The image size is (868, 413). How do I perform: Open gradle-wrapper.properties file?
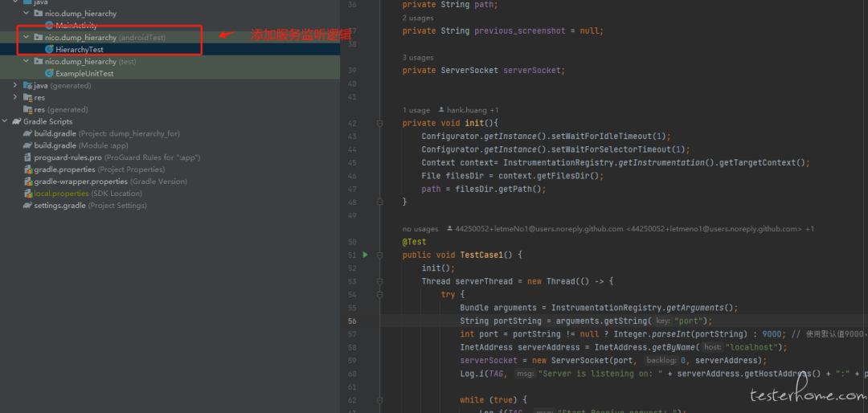click(x=81, y=182)
